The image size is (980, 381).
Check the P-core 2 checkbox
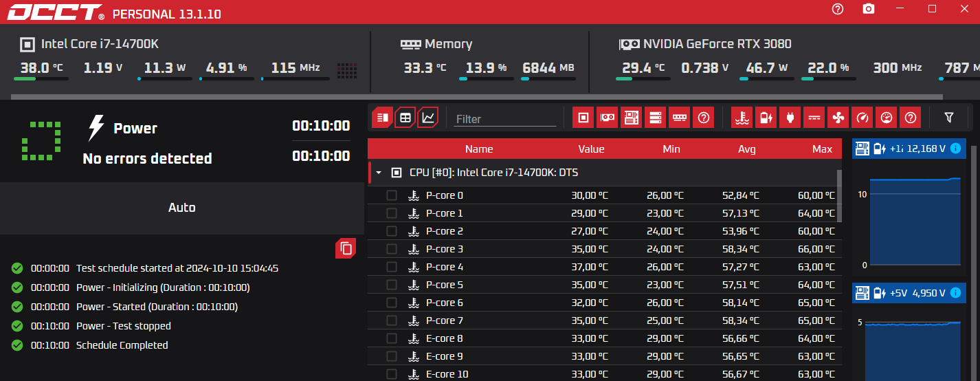(392, 231)
